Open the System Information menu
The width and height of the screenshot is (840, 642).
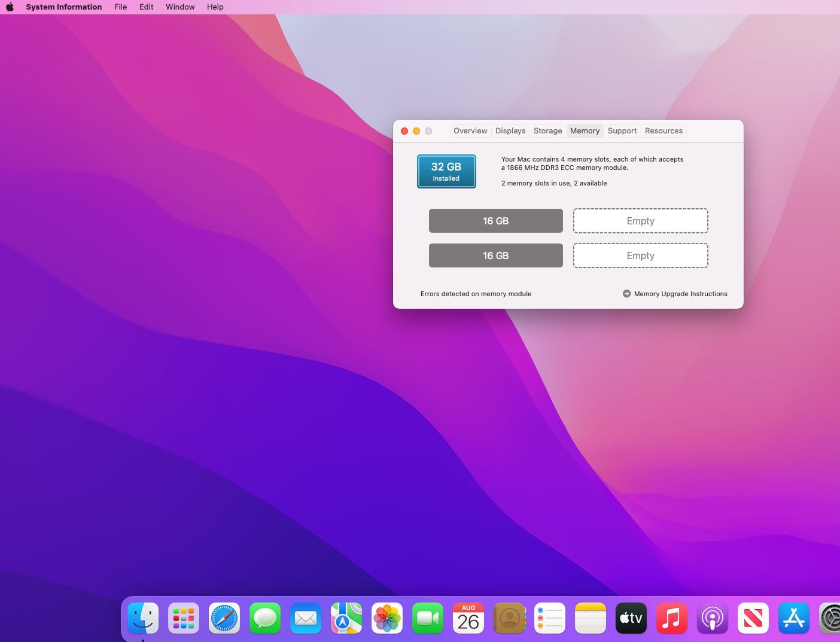coord(64,7)
